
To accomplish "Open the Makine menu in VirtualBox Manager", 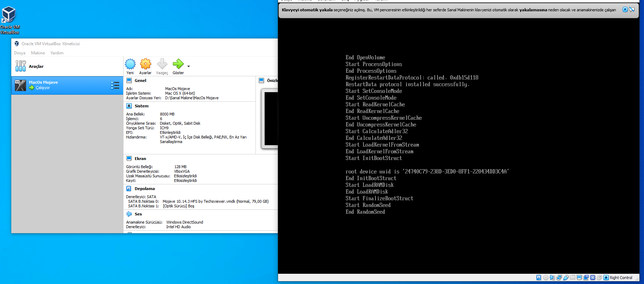I will click(x=38, y=53).
